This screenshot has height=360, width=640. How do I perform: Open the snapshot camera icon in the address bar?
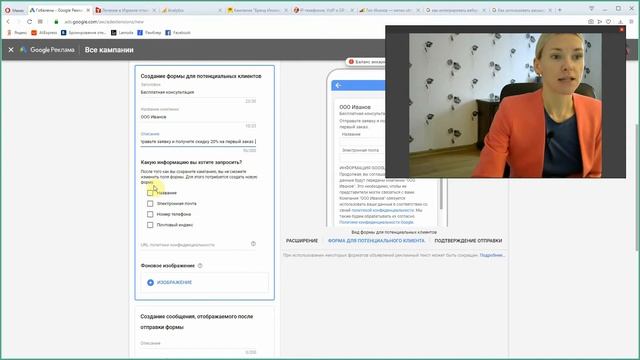tap(591, 22)
